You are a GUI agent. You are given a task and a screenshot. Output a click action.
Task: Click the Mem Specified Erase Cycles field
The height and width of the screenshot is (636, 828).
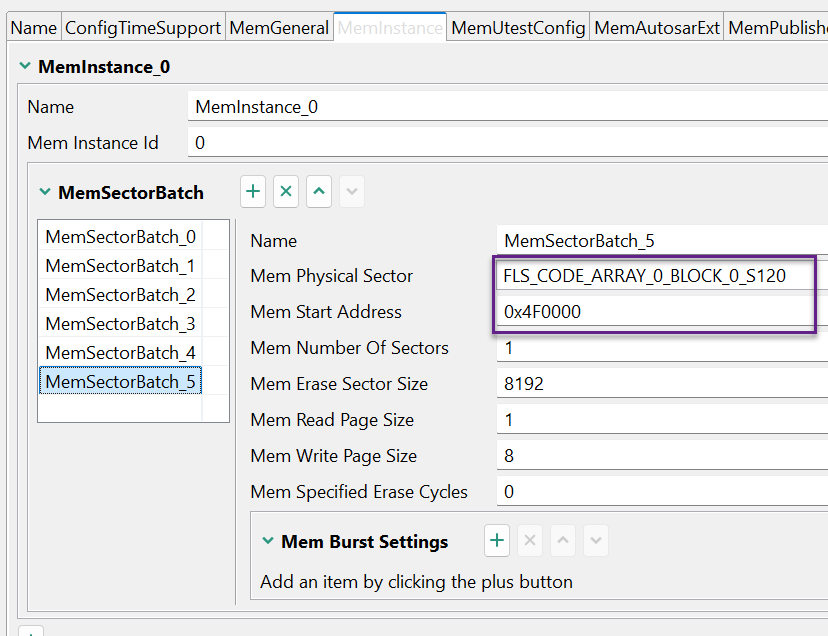click(x=662, y=492)
